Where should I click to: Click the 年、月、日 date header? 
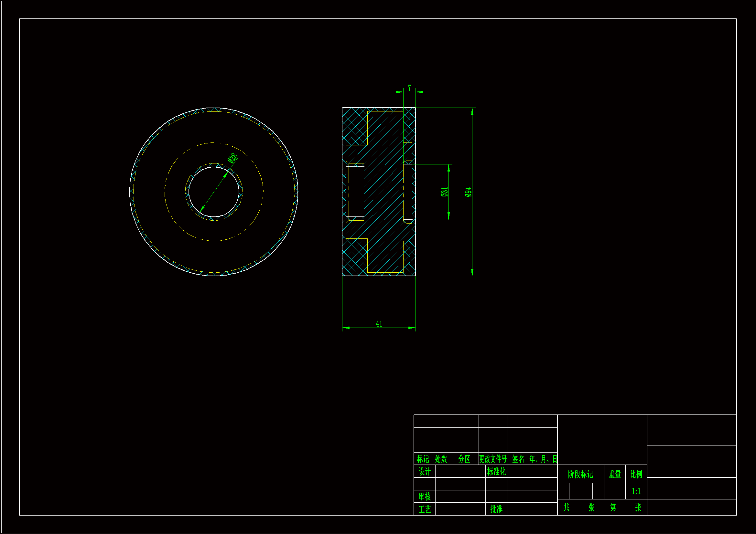[x=543, y=459]
